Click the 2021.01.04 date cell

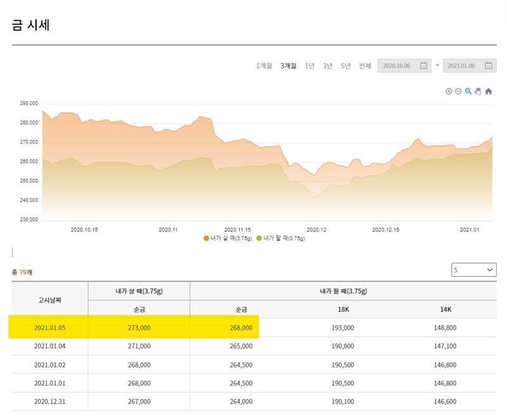pos(50,346)
